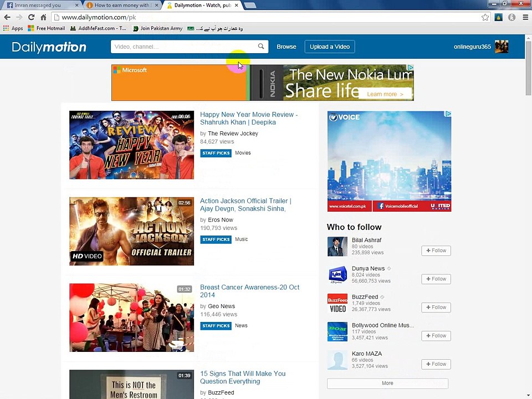Go to the browser home icon
Viewport: 532px width, 399px height.
[43, 17]
